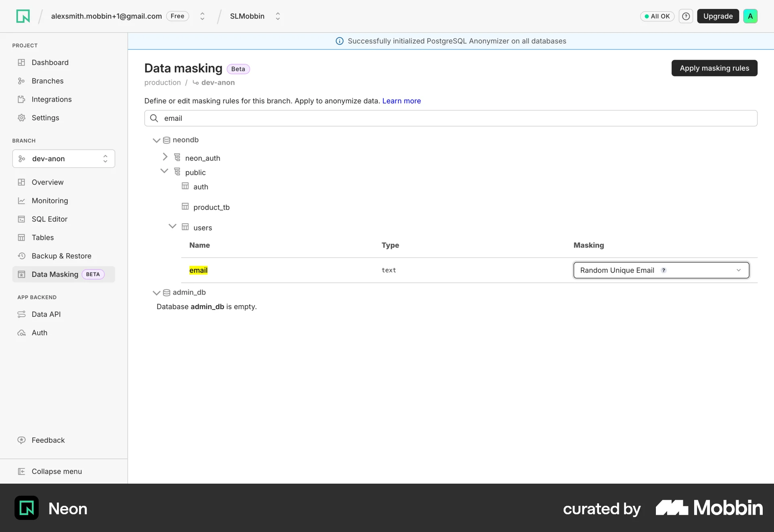Click the search field containing email

(x=451, y=118)
